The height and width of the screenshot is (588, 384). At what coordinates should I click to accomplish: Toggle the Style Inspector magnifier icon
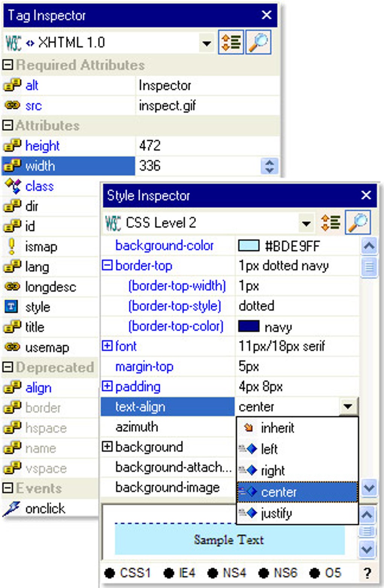point(358,222)
